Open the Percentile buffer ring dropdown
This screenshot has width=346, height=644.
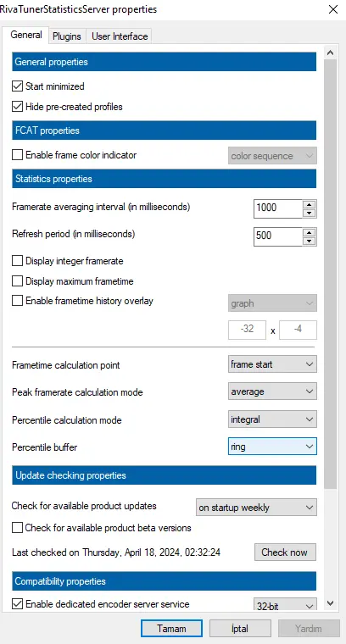(272, 447)
